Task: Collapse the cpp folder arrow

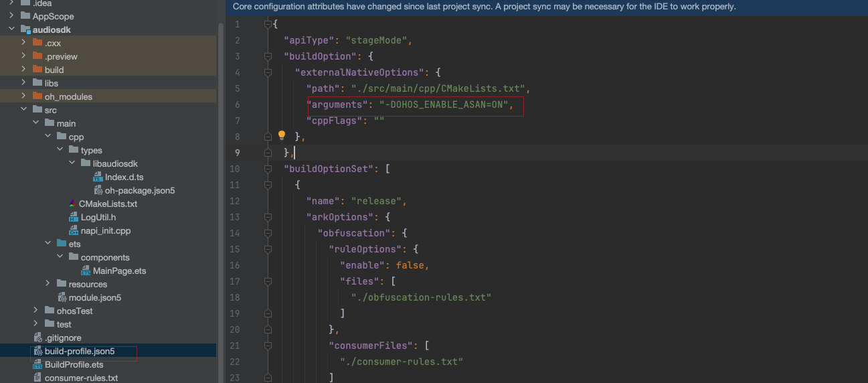Action: pos(48,137)
